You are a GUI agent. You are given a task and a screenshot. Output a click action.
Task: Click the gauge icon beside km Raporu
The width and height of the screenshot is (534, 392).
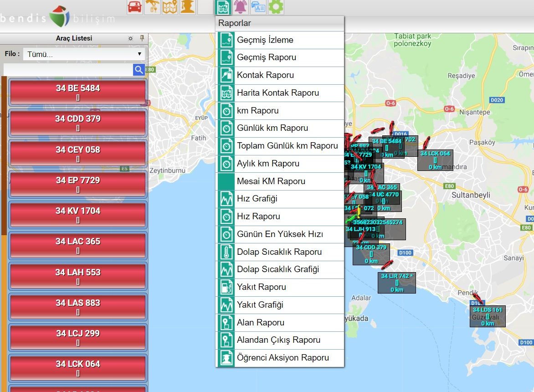(x=226, y=111)
